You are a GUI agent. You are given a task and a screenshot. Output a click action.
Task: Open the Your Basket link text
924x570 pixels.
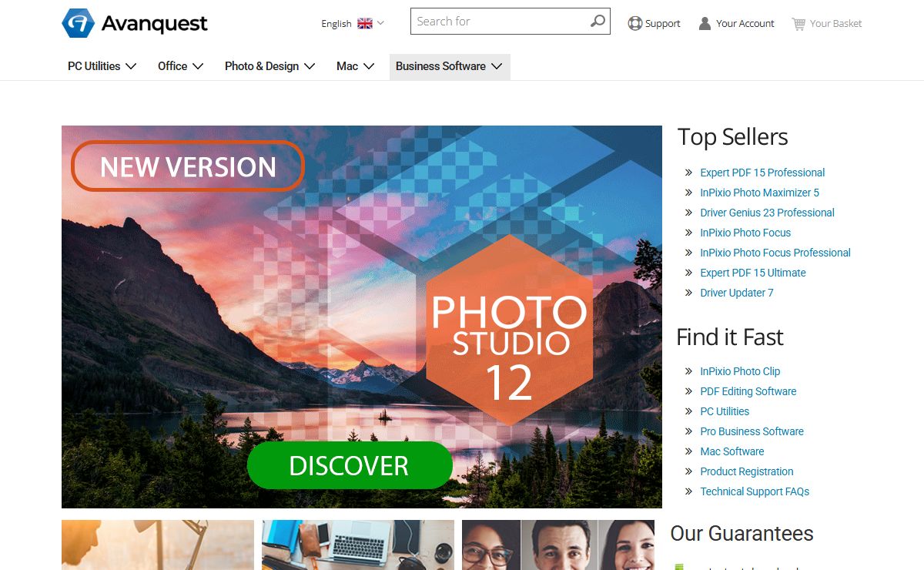(x=835, y=24)
